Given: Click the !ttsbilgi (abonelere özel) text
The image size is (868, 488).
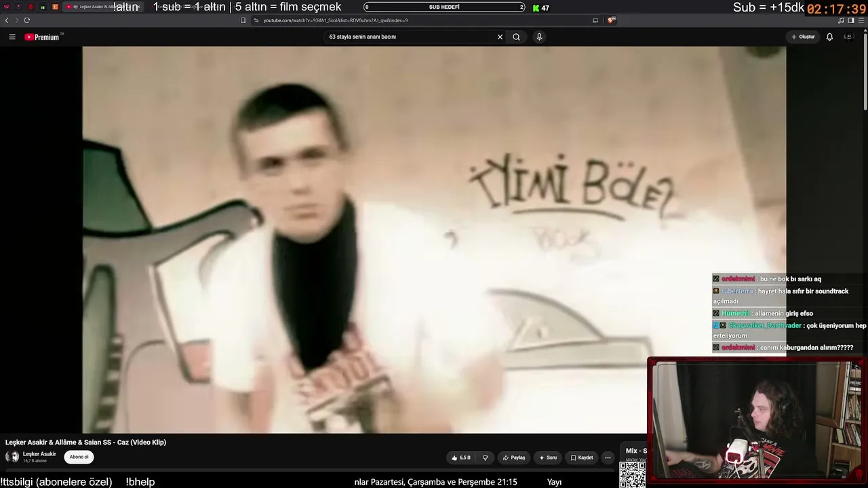Looking at the screenshot, I should (x=56, y=482).
